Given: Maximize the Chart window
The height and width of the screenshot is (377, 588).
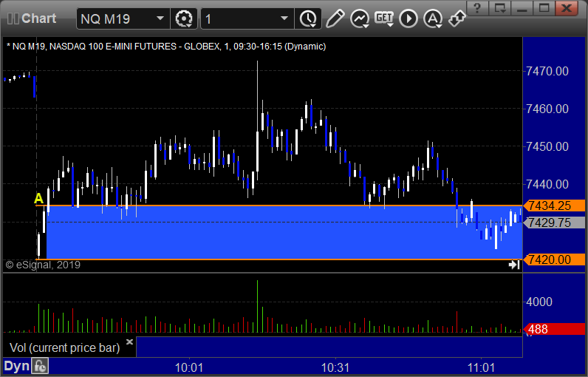Looking at the screenshot, I should click(544, 8).
